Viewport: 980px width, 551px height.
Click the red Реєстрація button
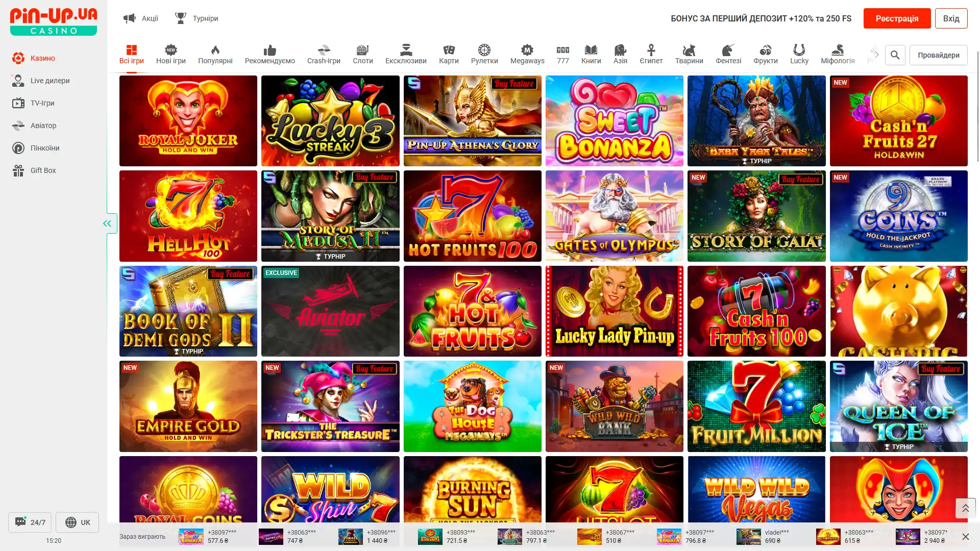pyautogui.click(x=897, y=18)
